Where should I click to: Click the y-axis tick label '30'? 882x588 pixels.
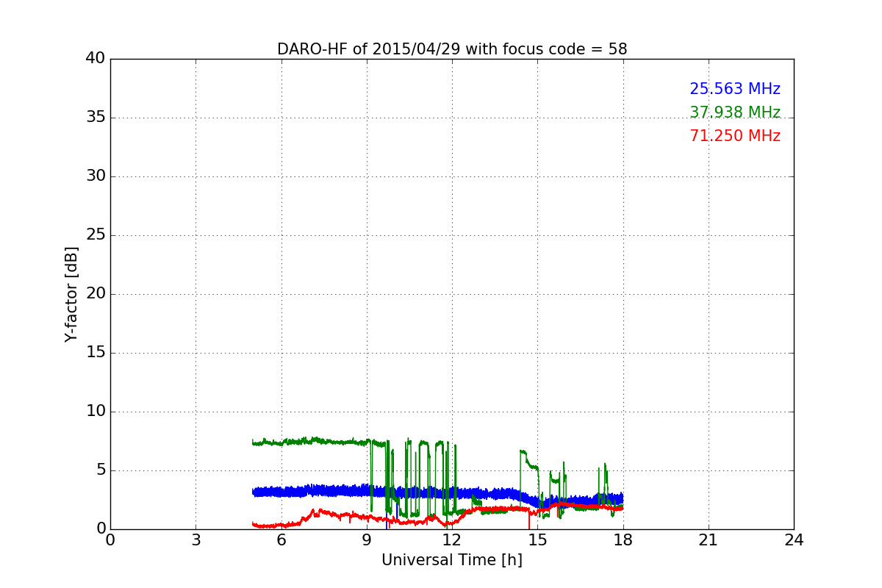[95, 176]
